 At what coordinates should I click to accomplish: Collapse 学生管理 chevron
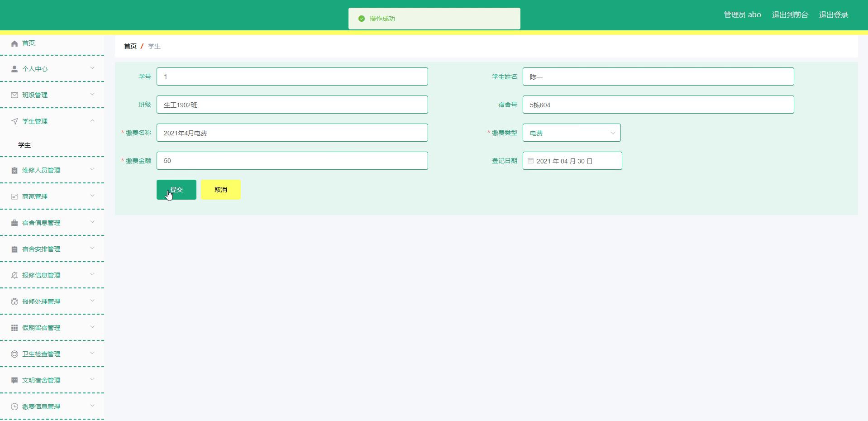pos(92,120)
